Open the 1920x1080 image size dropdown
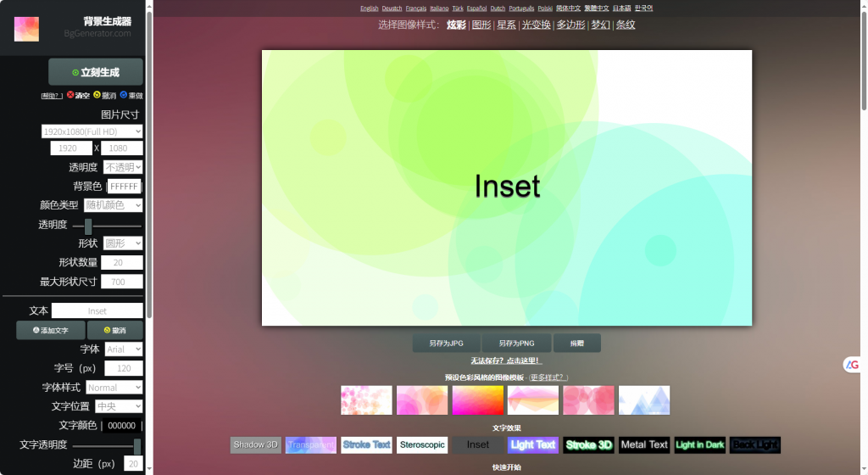868x475 pixels. tap(92, 131)
